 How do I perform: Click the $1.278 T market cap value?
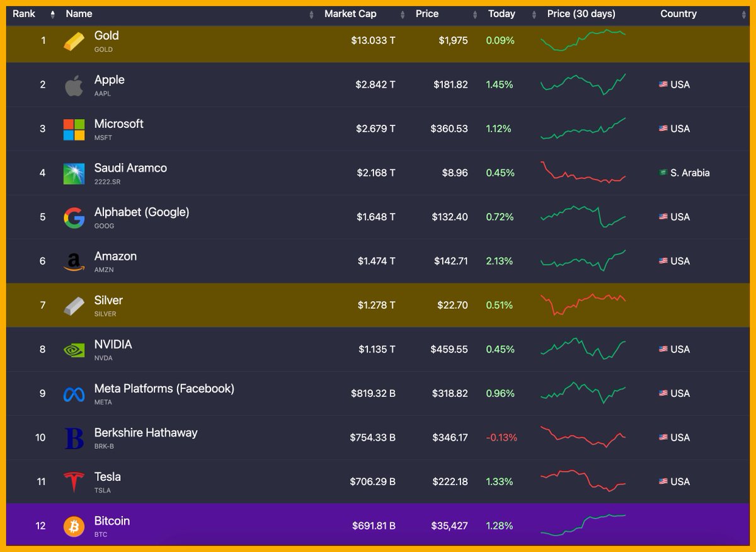[x=375, y=305]
